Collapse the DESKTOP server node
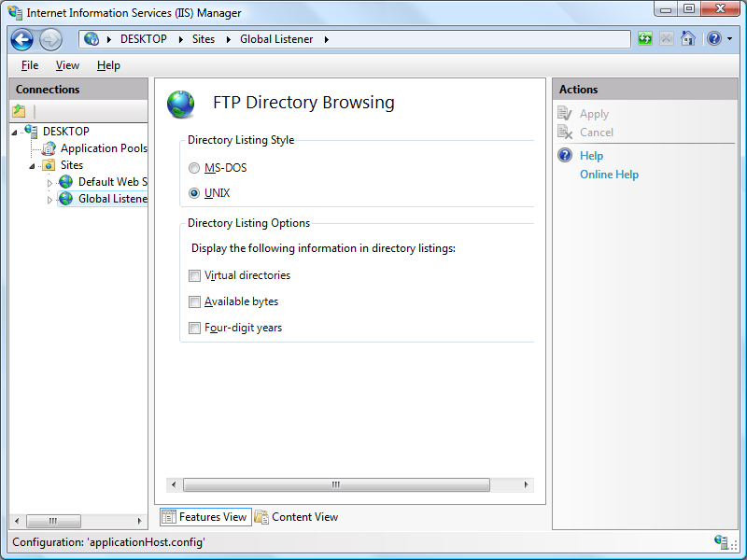 15,132
